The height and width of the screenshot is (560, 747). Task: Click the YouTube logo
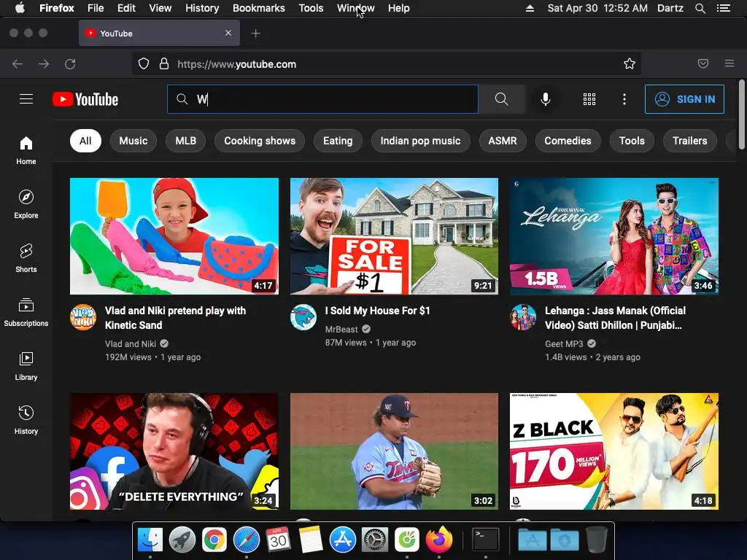pos(85,99)
